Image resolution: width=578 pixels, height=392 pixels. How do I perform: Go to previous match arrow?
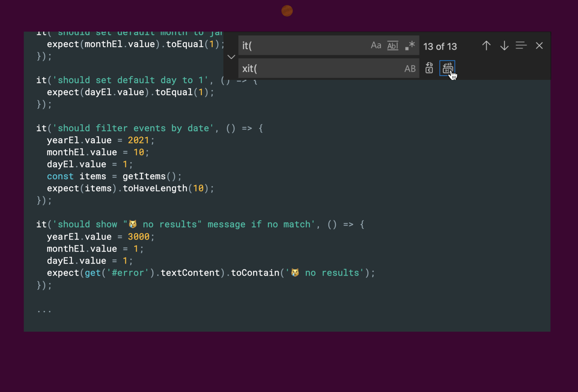point(486,46)
